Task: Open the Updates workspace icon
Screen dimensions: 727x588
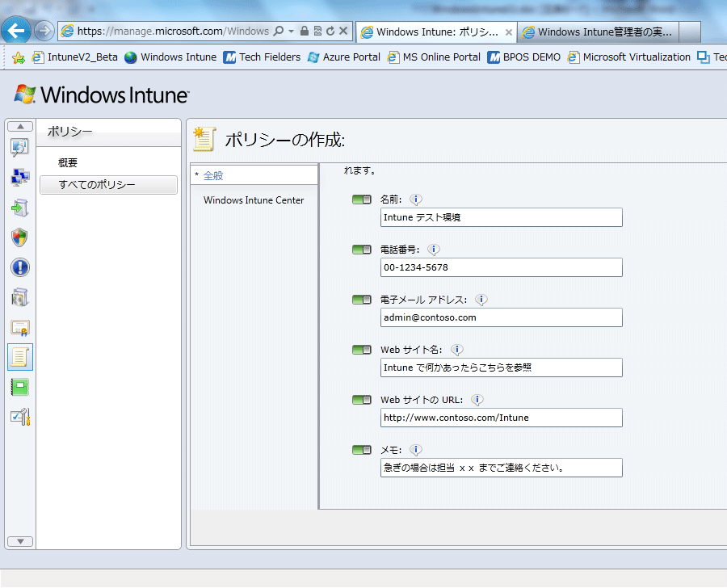Action: click(x=20, y=208)
